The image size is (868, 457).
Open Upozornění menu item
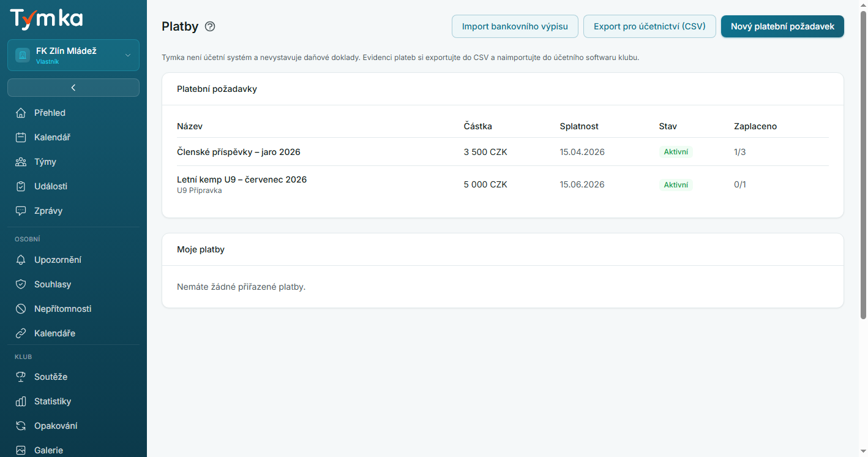click(73, 260)
